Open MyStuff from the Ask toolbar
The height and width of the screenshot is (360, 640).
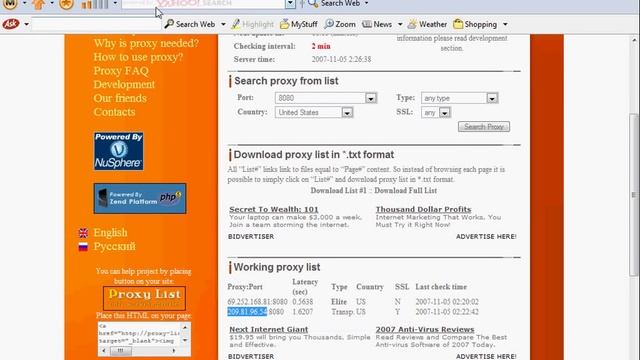[x=299, y=24]
